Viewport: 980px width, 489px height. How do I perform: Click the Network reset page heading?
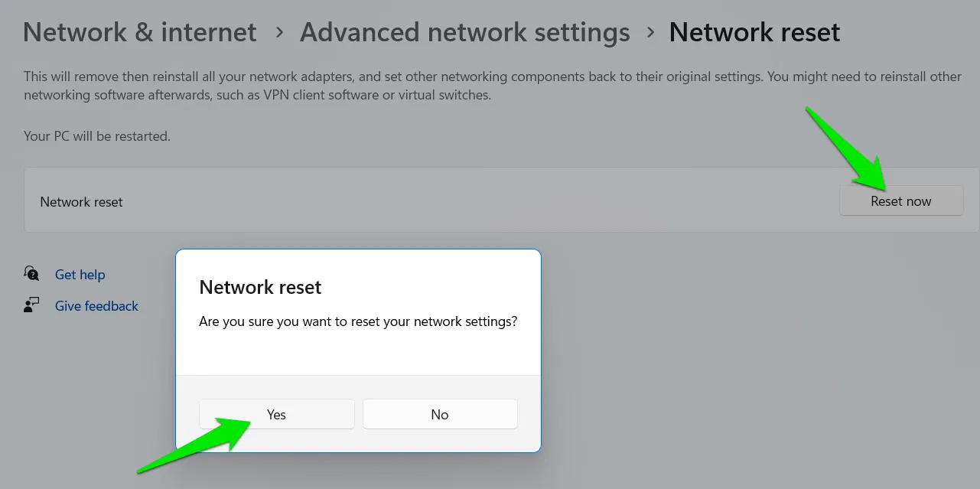[754, 32]
